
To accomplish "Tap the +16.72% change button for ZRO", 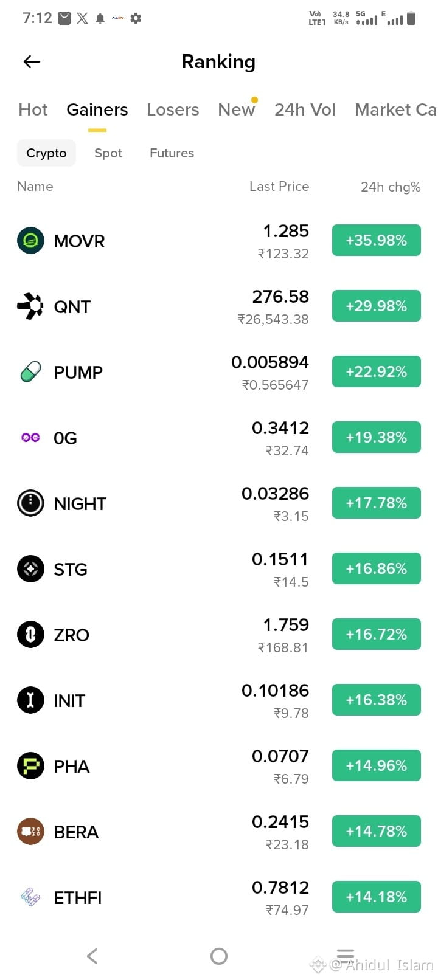I will pos(377,634).
